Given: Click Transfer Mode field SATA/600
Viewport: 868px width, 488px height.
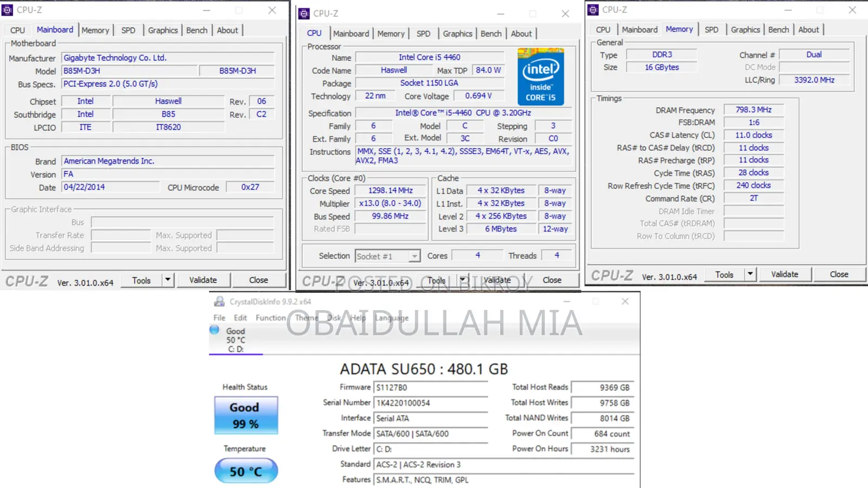Looking at the screenshot, I should pos(431,434).
